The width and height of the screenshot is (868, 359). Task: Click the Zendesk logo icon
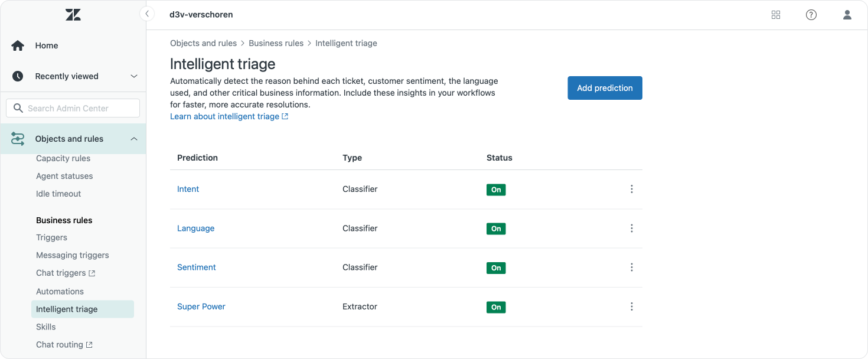pos(73,15)
